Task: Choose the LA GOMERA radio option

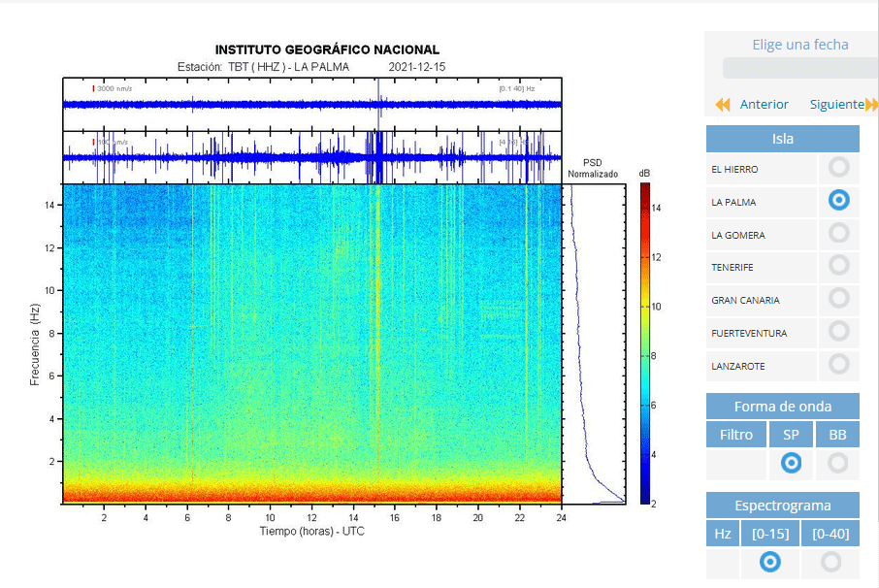Action: 838,233
